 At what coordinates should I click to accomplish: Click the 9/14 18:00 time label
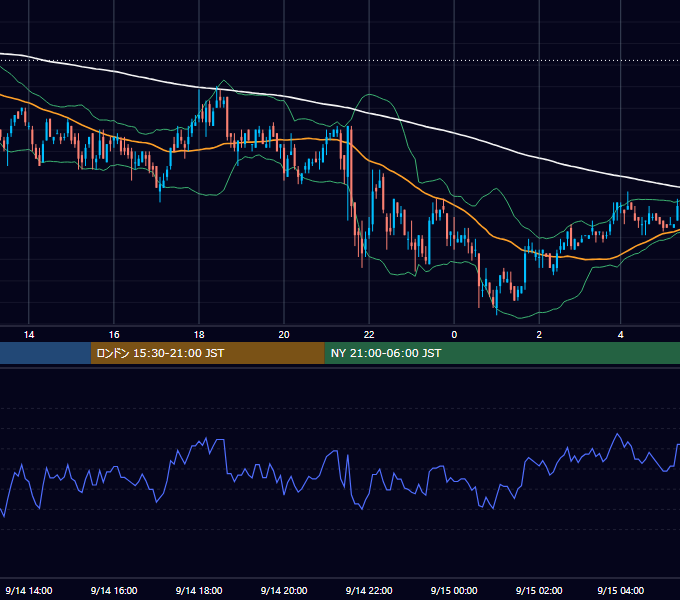pyautogui.click(x=199, y=590)
